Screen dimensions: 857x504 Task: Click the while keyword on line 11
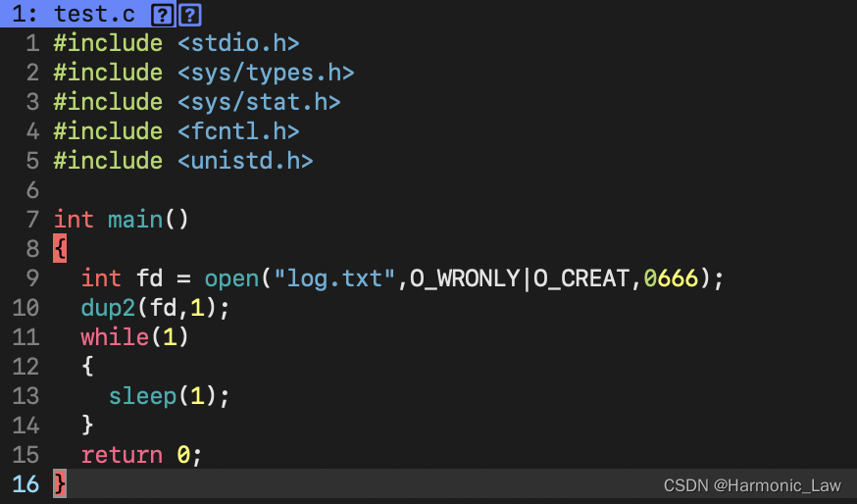point(115,337)
